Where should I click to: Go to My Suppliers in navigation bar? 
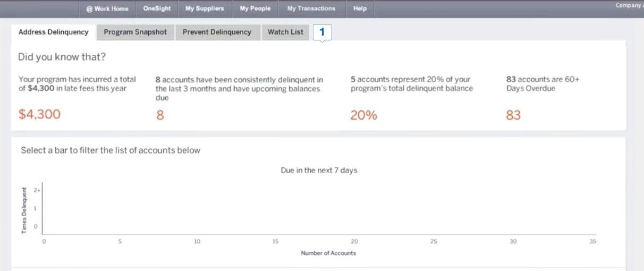point(205,9)
